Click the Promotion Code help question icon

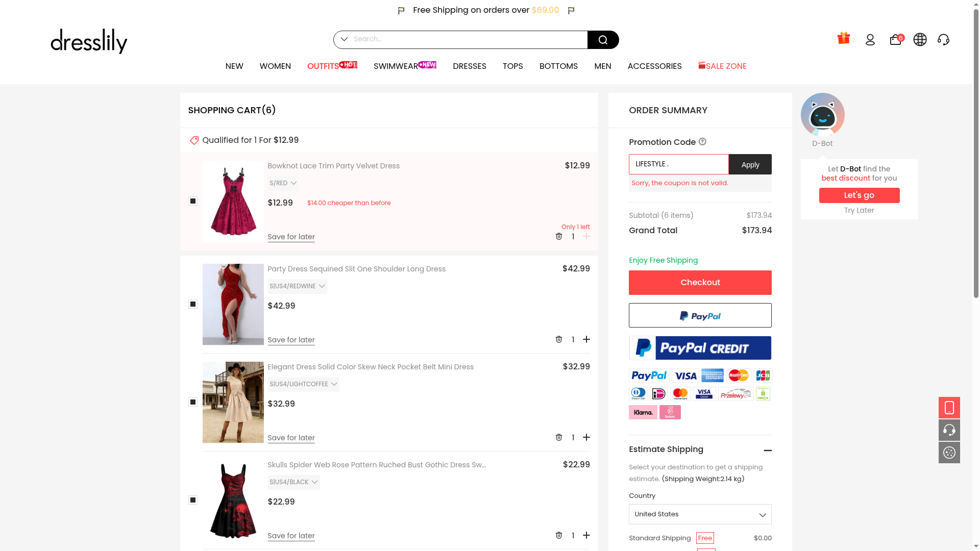702,142
